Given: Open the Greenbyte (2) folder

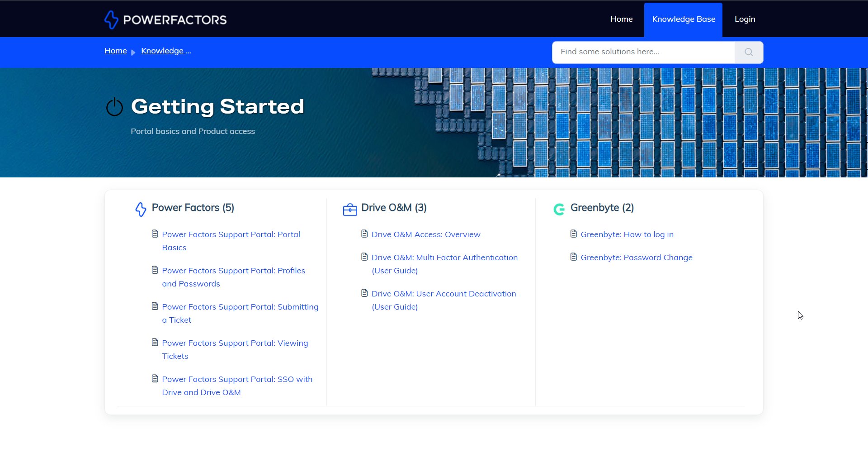Looking at the screenshot, I should click(602, 208).
